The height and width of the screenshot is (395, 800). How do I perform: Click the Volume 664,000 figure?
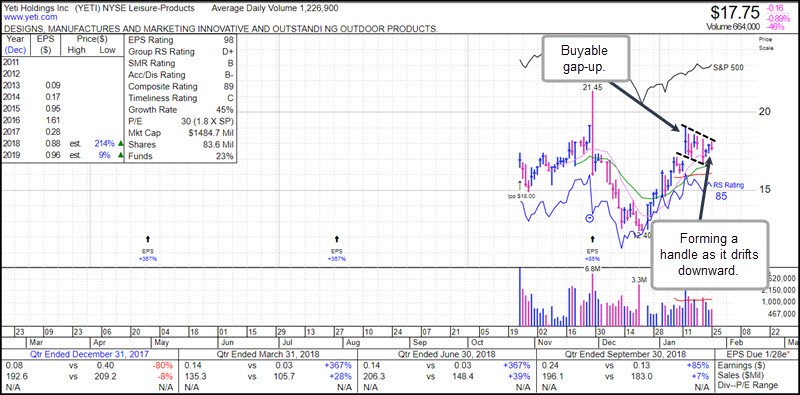[733, 27]
